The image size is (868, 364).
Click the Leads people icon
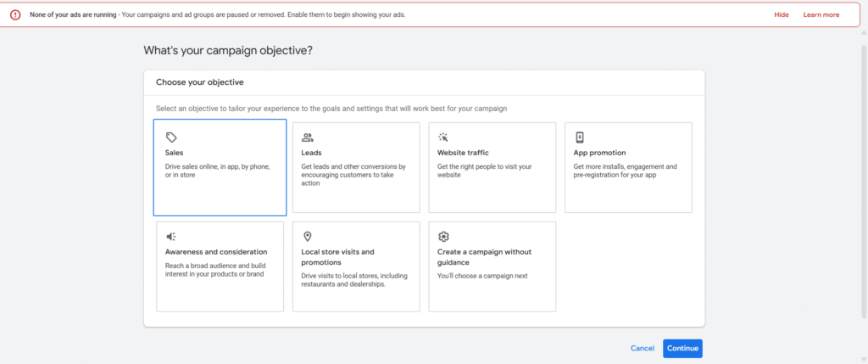point(307,137)
